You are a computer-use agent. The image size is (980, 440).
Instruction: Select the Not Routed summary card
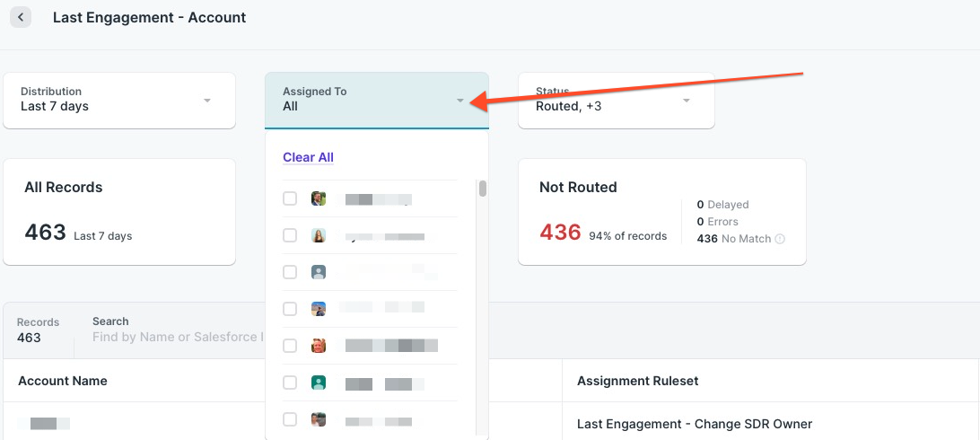pos(661,212)
